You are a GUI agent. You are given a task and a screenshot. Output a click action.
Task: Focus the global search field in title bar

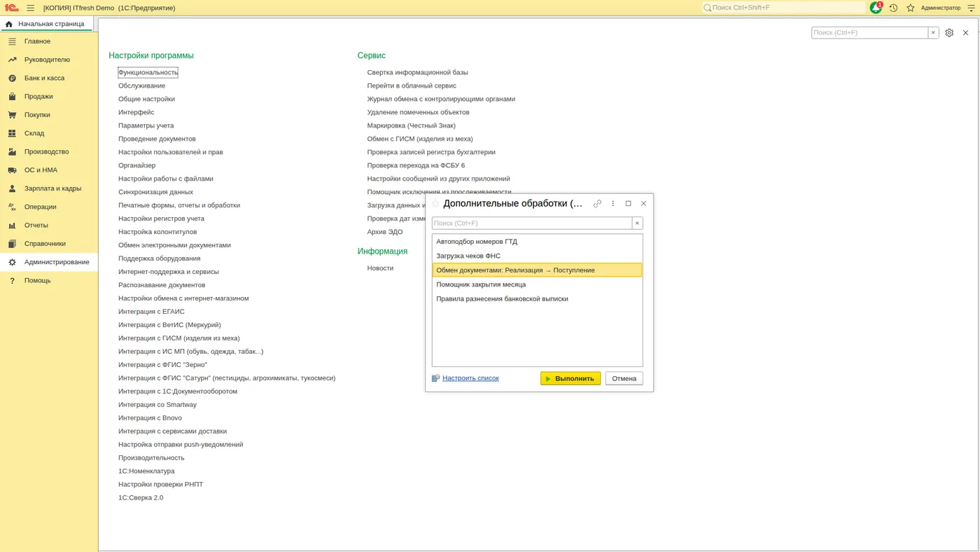click(x=784, y=8)
